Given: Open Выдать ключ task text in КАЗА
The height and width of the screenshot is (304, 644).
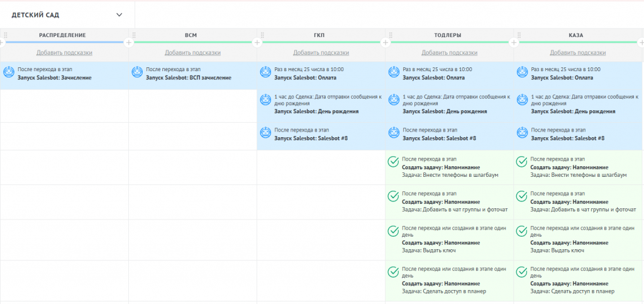Looking at the screenshot, I should [557, 250].
